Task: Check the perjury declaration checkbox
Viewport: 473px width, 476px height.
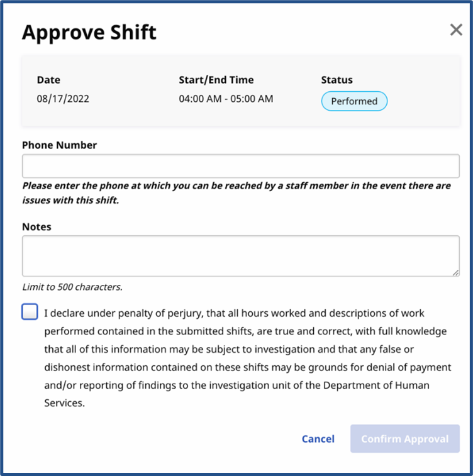Action: pos(30,312)
